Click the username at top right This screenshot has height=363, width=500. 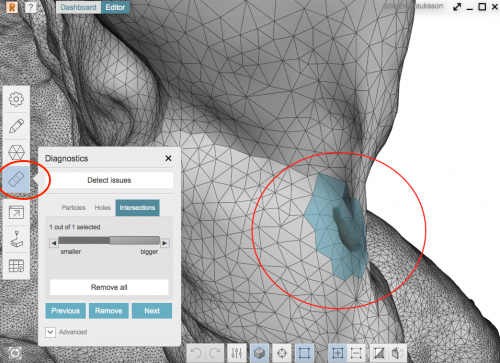pos(413,6)
